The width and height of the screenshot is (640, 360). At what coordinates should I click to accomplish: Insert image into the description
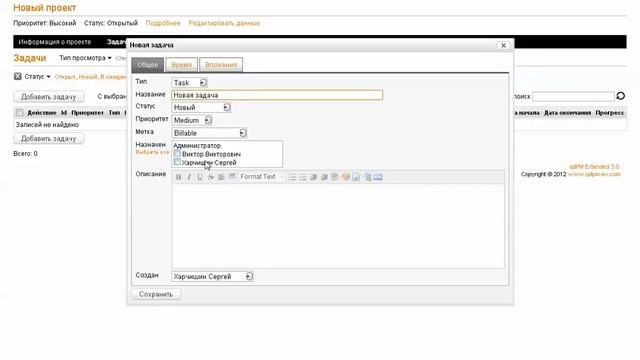point(356,177)
